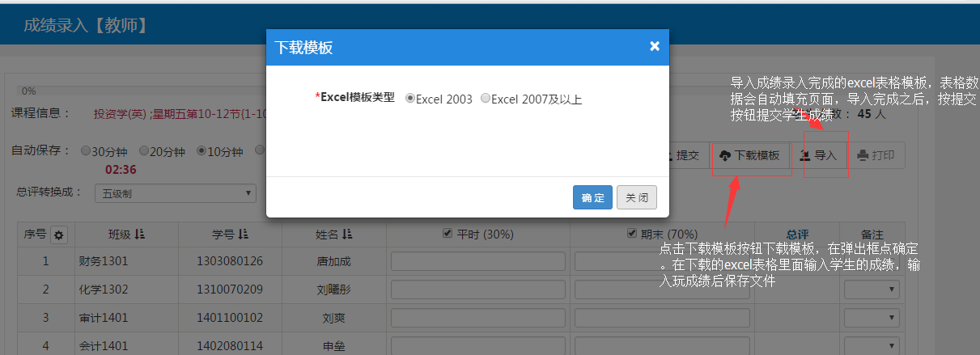Click 平时 score field for 唐加成

(477, 261)
